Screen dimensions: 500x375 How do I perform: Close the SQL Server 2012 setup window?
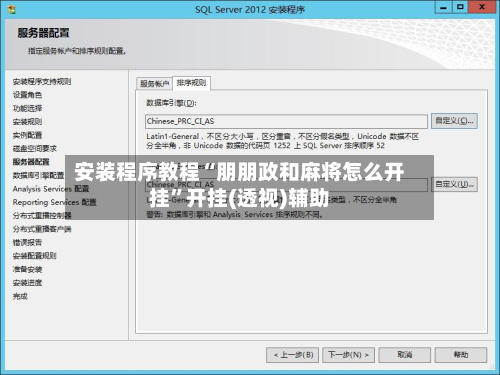point(482,7)
